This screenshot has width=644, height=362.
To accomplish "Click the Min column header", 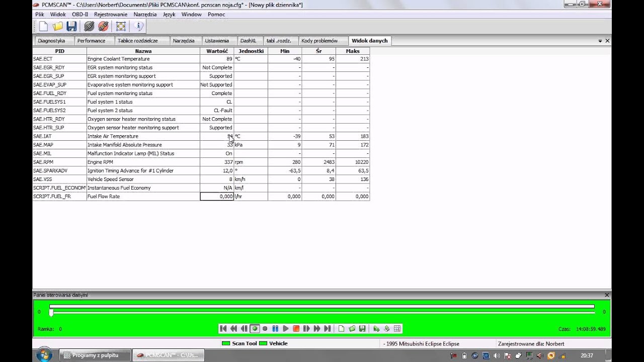I will [285, 51].
